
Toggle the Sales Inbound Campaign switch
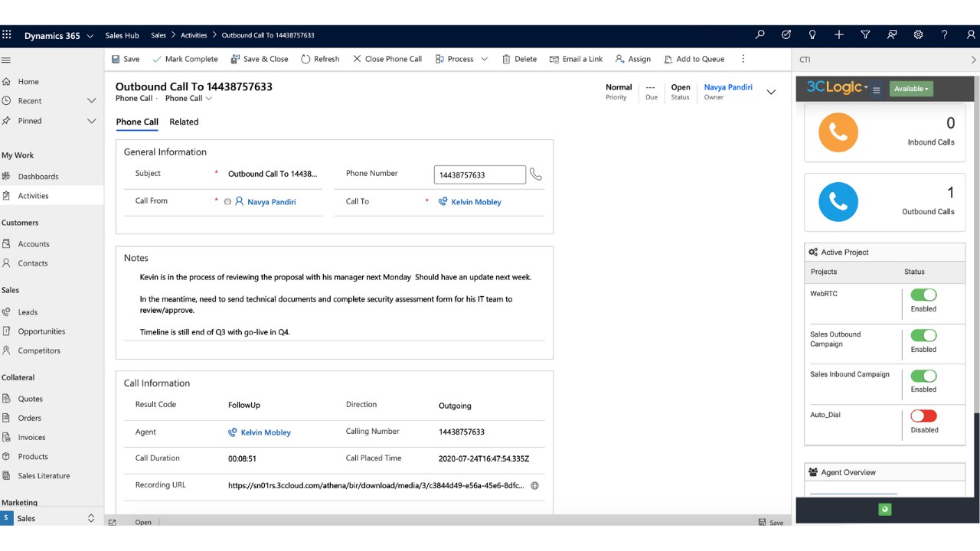coord(923,376)
